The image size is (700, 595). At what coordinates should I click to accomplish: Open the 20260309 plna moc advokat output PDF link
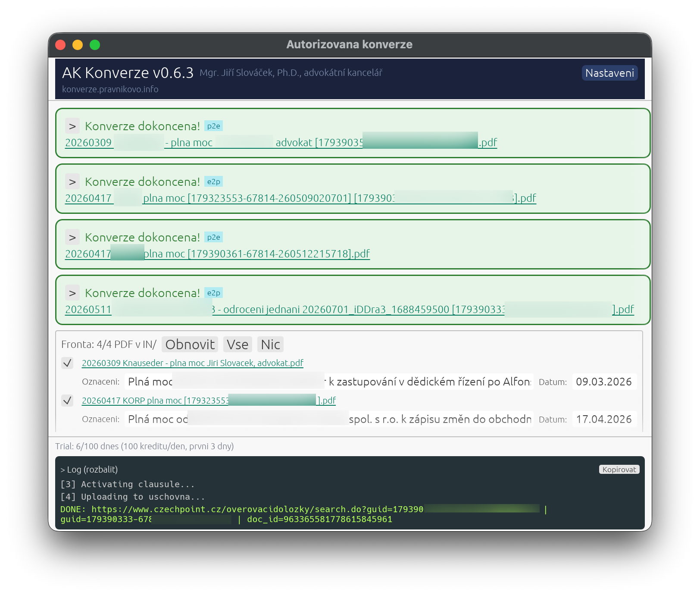tap(281, 143)
